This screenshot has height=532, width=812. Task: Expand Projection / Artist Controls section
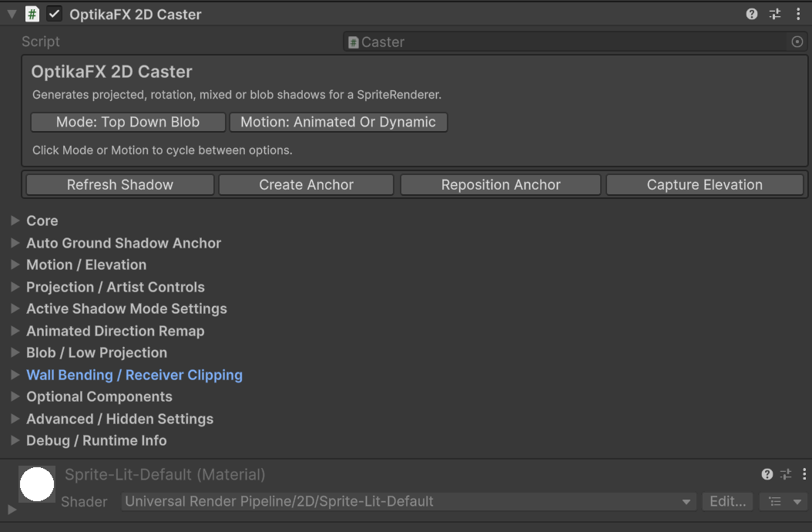click(15, 287)
